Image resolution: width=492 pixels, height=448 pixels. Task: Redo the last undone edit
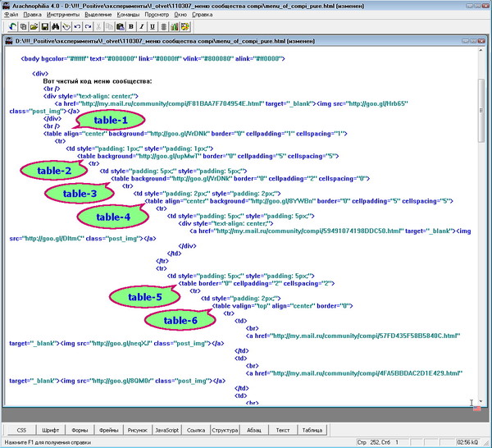(x=88, y=27)
